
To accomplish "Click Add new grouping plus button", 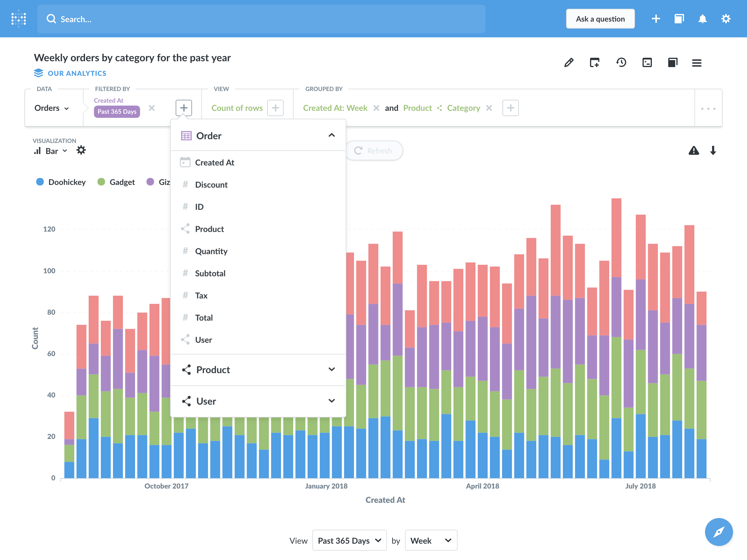I will [x=509, y=108].
